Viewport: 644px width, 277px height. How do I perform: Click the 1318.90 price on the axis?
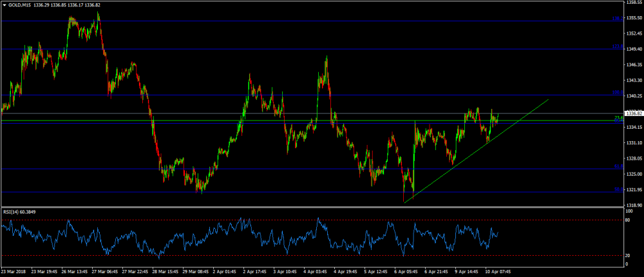(634, 205)
